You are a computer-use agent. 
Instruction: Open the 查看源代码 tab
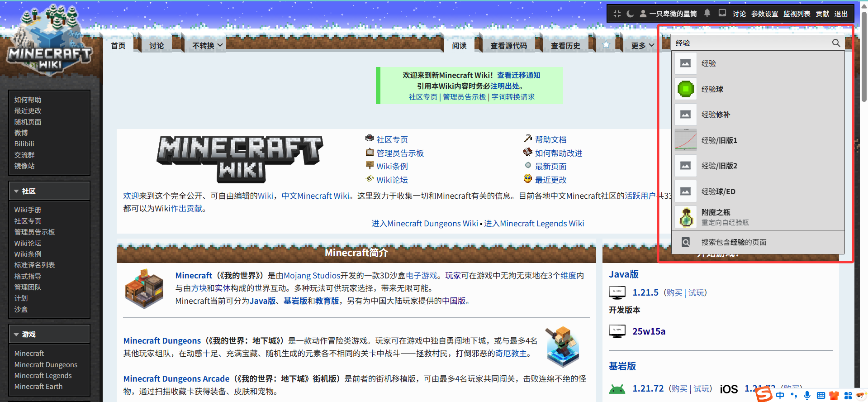pyautogui.click(x=508, y=45)
